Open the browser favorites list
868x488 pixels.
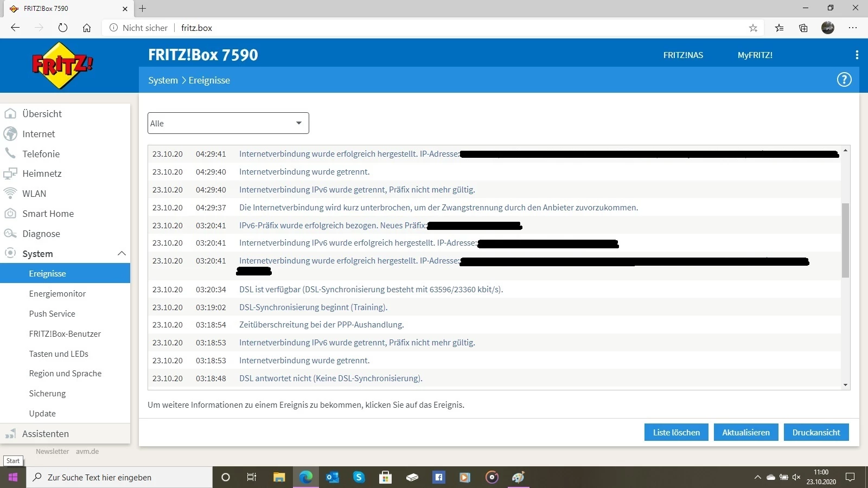780,28
